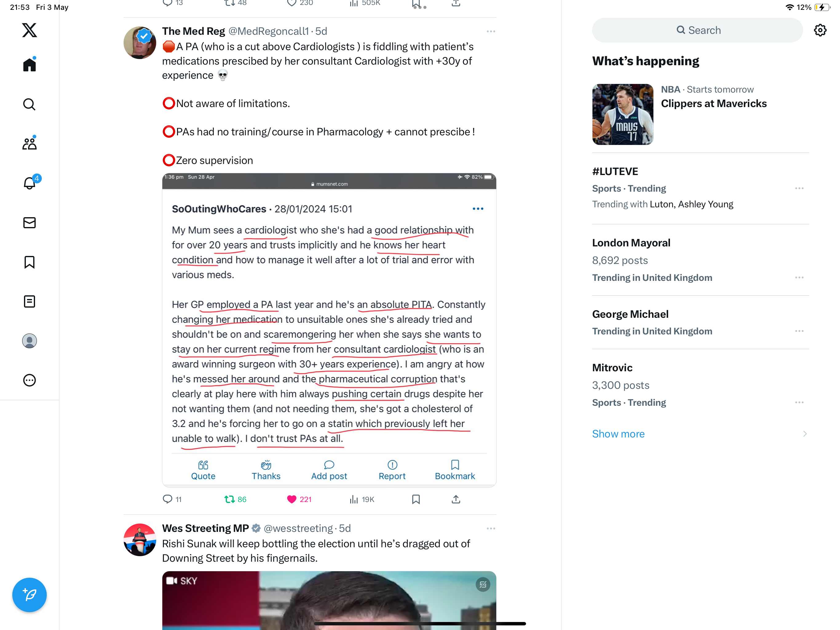Click Show more trends link

click(618, 433)
